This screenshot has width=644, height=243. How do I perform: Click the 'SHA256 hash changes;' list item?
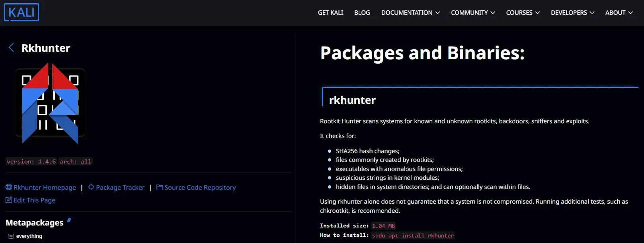coord(367,151)
